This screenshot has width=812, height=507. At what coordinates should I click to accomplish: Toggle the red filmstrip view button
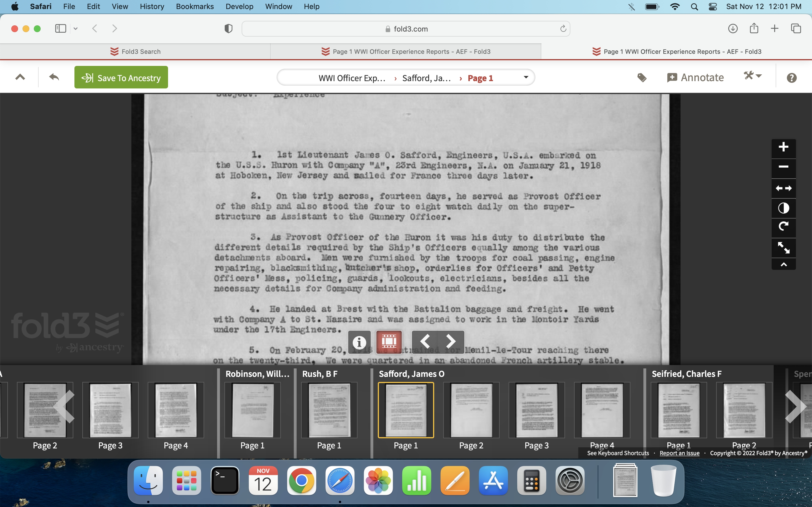point(389,342)
